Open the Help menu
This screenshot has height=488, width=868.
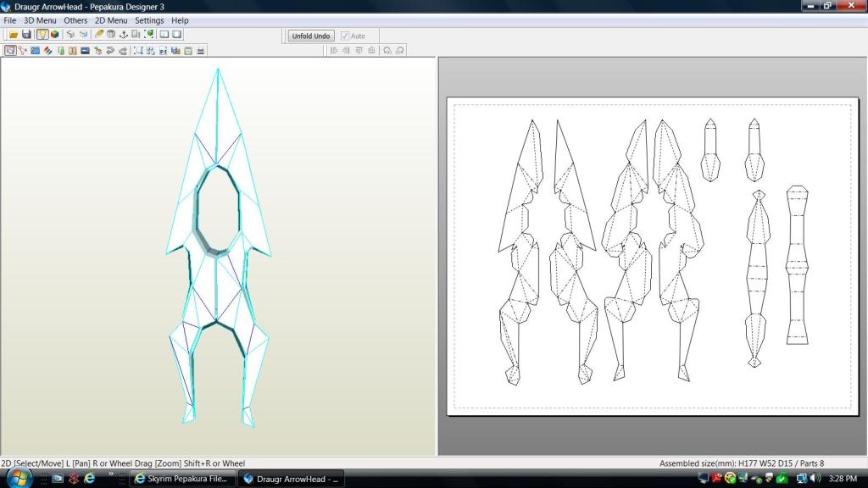pos(180,20)
